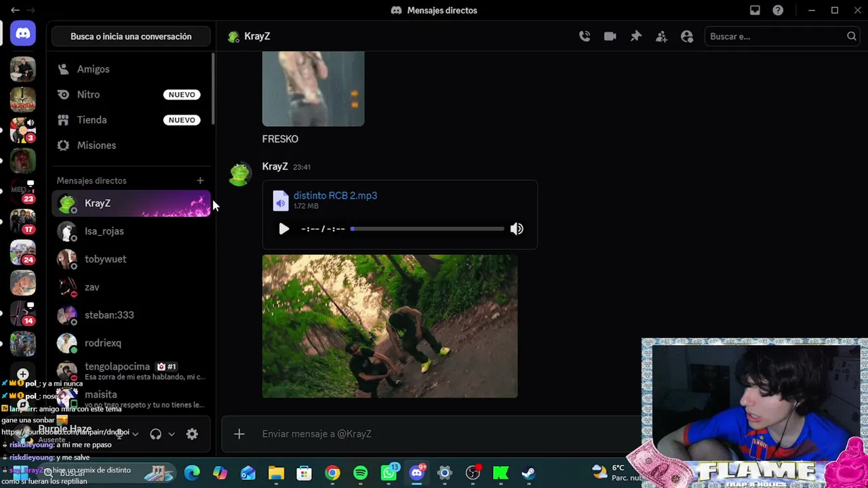This screenshot has height=488, width=868.
Task: Open server with 17 notifications badge
Action: tap(22, 221)
